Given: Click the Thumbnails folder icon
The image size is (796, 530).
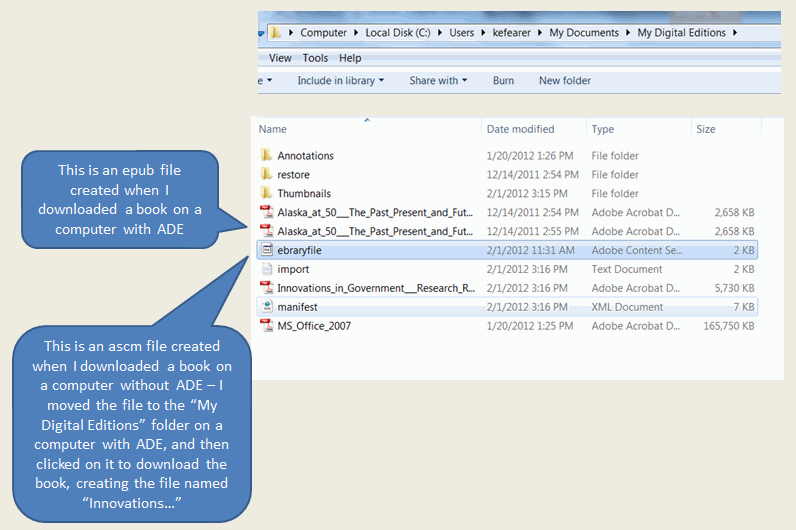Looking at the screenshot, I should point(266,193).
